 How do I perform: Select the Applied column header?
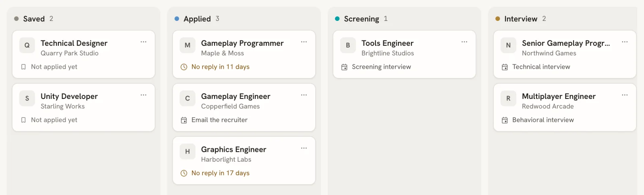pyautogui.click(x=197, y=19)
